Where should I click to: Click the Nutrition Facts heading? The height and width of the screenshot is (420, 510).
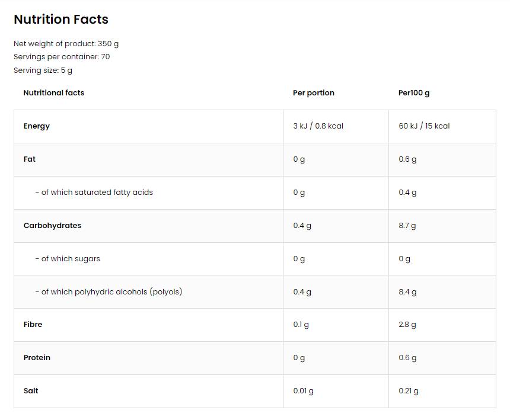[x=61, y=20]
